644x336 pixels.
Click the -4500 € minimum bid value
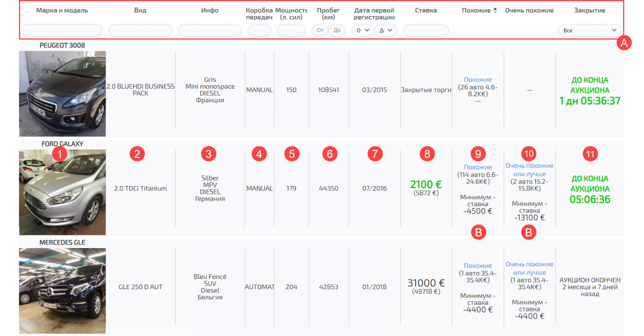tap(478, 211)
